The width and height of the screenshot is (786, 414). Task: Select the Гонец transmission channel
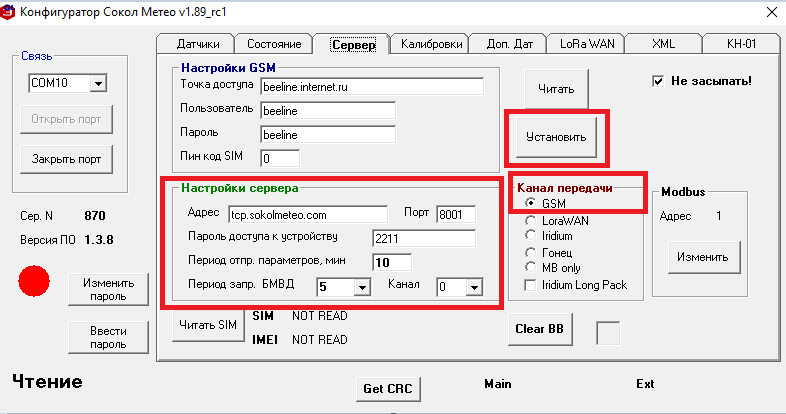coord(530,253)
